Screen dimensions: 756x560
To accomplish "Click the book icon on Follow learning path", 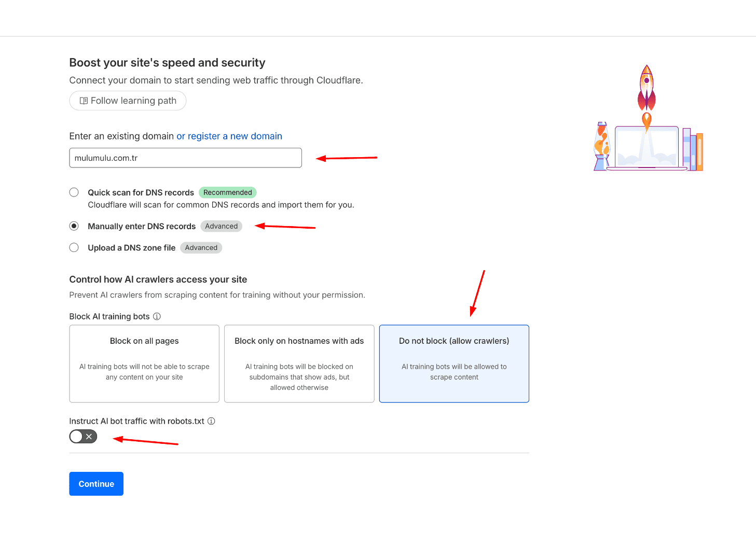I will [84, 101].
